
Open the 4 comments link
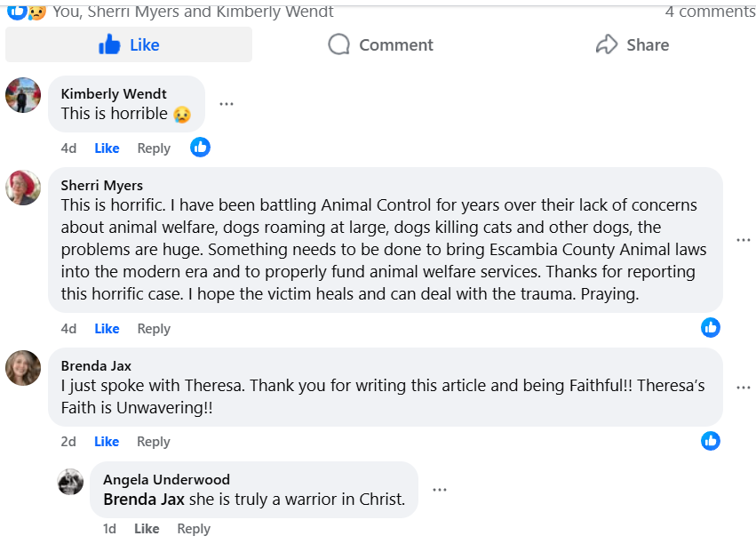tap(710, 12)
